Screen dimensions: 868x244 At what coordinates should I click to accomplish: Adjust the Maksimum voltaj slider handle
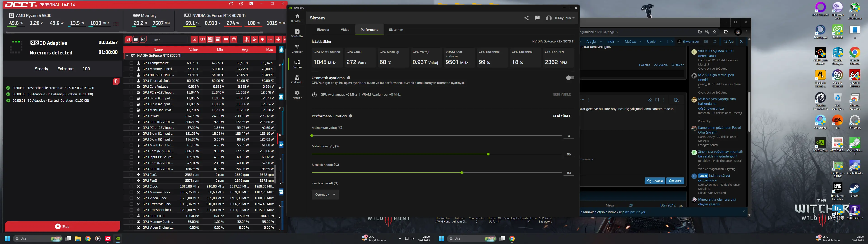[x=312, y=136]
